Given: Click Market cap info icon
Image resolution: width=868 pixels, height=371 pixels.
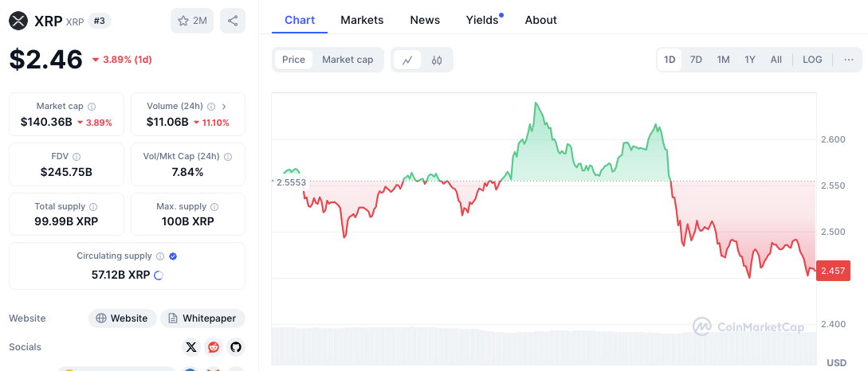Looking at the screenshot, I should [92, 106].
